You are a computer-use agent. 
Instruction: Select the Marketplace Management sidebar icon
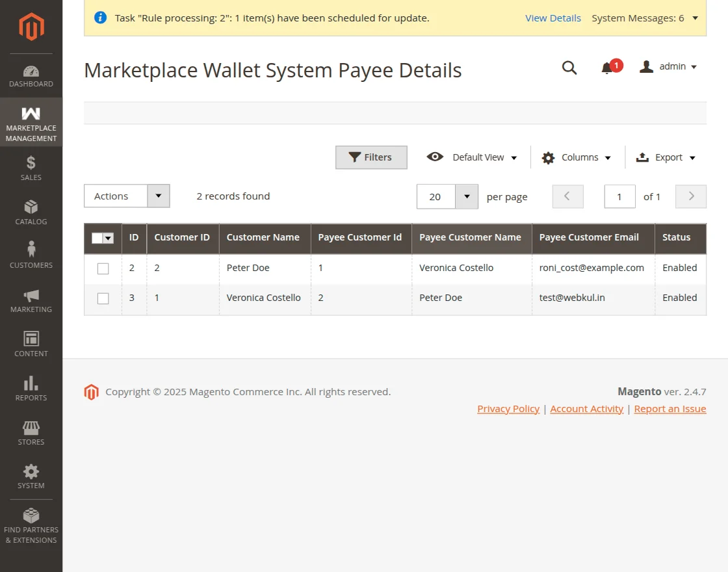pos(31,112)
